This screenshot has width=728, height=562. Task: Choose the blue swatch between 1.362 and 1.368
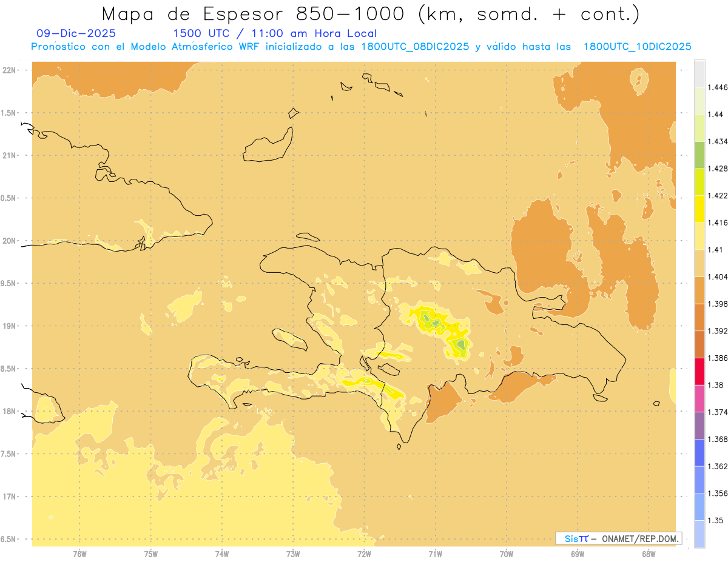[699, 453]
